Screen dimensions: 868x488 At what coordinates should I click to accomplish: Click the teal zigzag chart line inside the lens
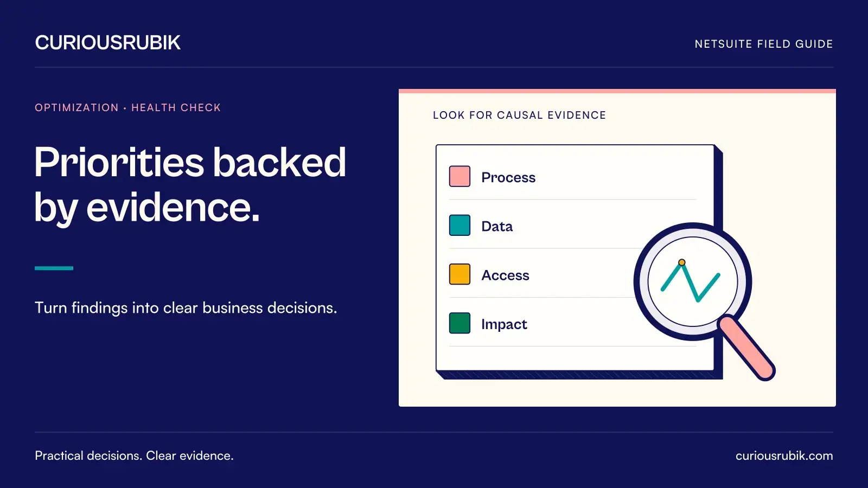click(690, 281)
